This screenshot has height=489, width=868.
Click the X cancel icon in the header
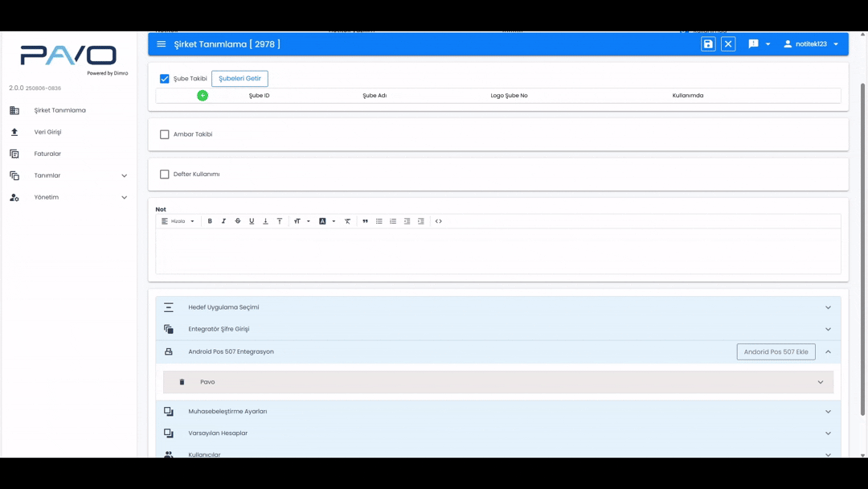pos(728,44)
